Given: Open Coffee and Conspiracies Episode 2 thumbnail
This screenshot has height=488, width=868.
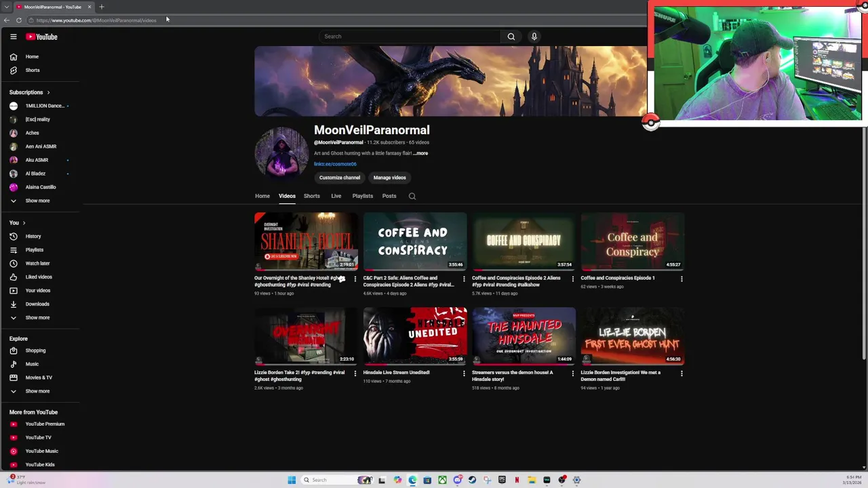Looking at the screenshot, I should pos(524,241).
